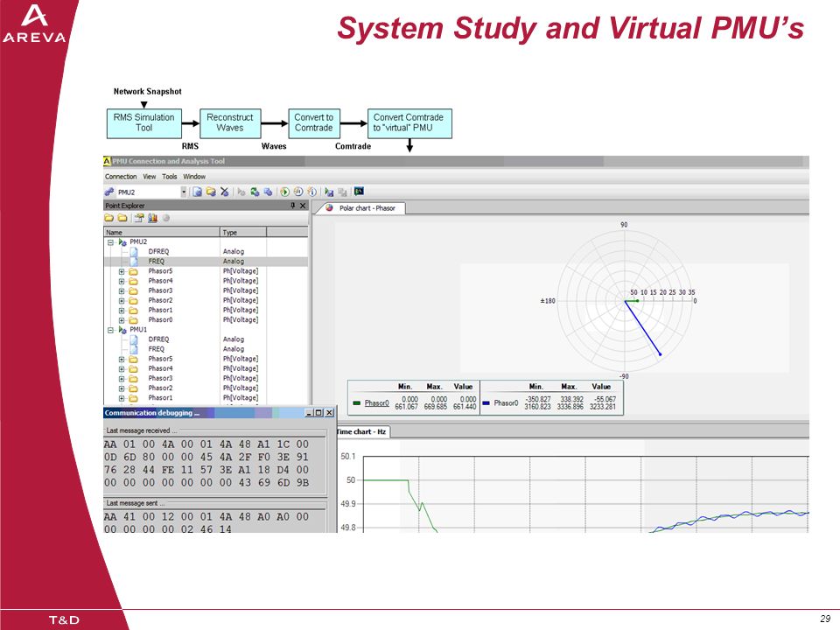Expand Phasor5 under PMU1
This screenshot has width=840, height=630.
(x=122, y=360)
